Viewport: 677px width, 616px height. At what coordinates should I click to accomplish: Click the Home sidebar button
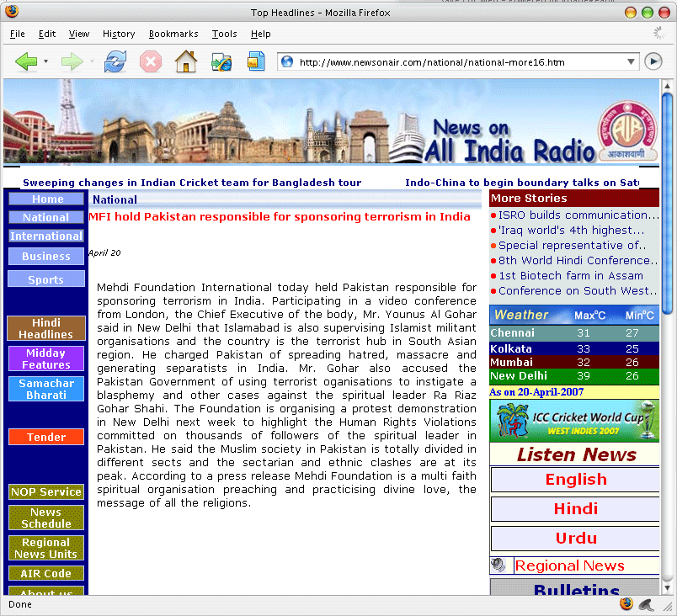tap(46, 199)
